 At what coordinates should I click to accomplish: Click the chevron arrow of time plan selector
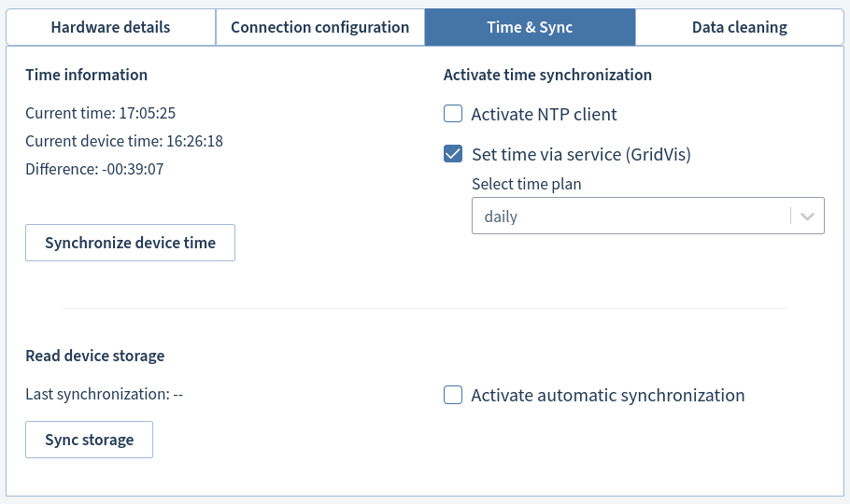(807, 216)
